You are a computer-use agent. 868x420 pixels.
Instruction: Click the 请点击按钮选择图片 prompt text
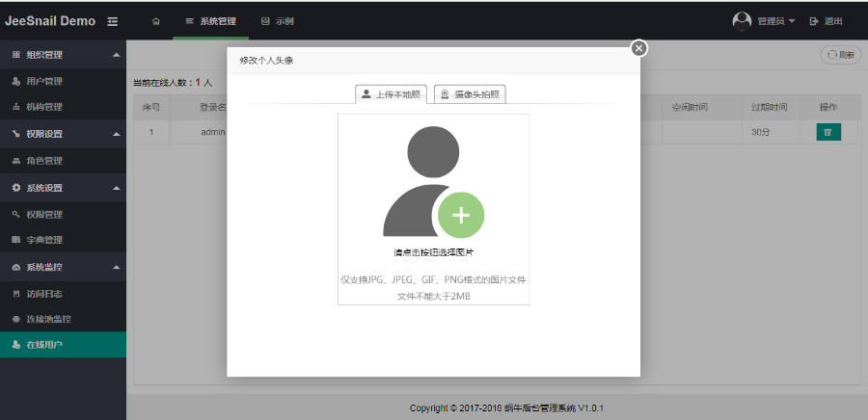433,252
